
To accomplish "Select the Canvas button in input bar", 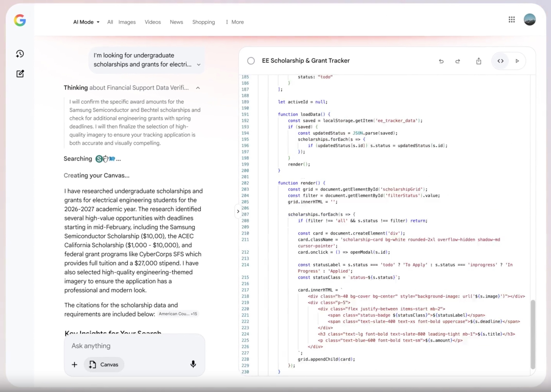I will pos(104,364).
